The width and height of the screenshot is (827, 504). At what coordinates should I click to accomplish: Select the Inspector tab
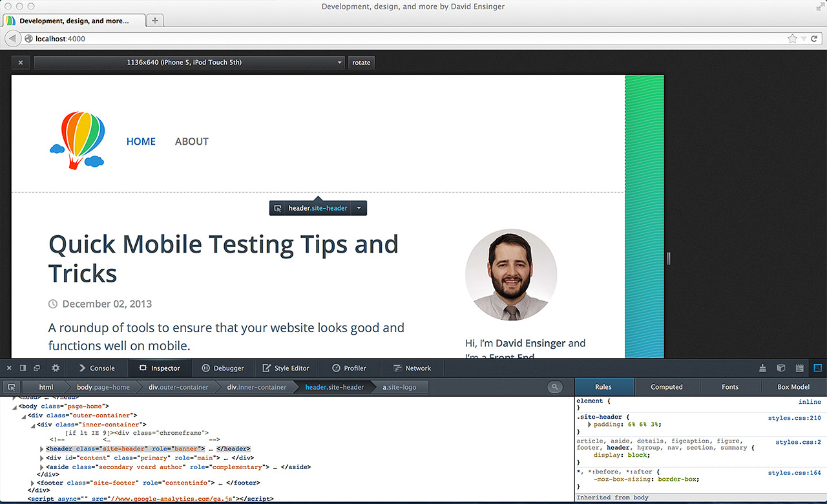(160, 368)
